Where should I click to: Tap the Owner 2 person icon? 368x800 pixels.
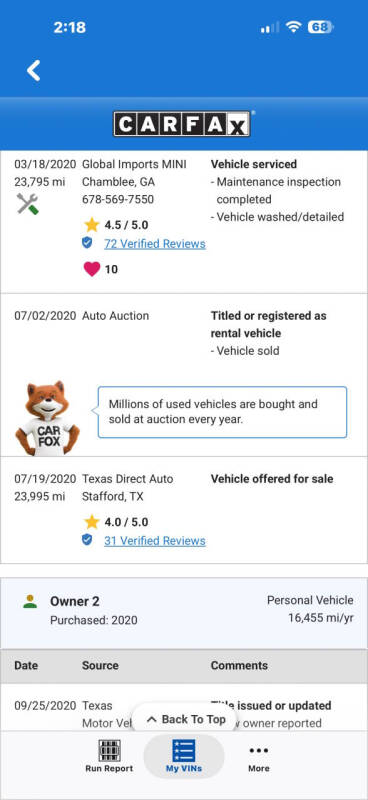click(30, 602)
